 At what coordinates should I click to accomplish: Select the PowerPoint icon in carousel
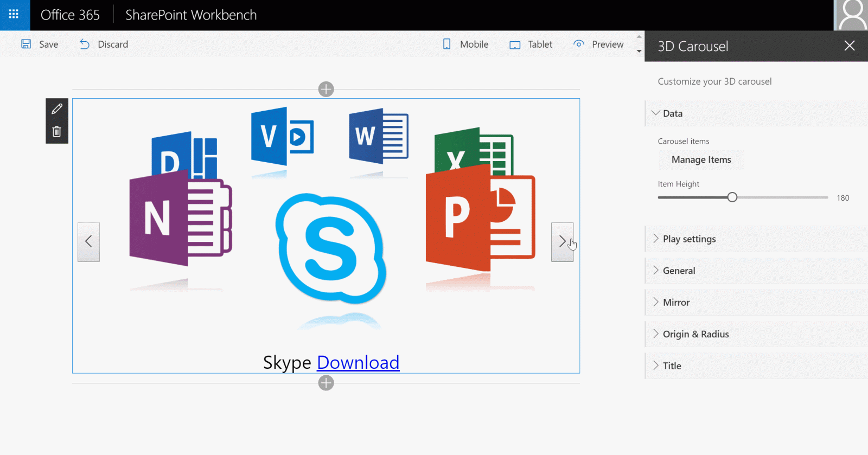point(480,218)
